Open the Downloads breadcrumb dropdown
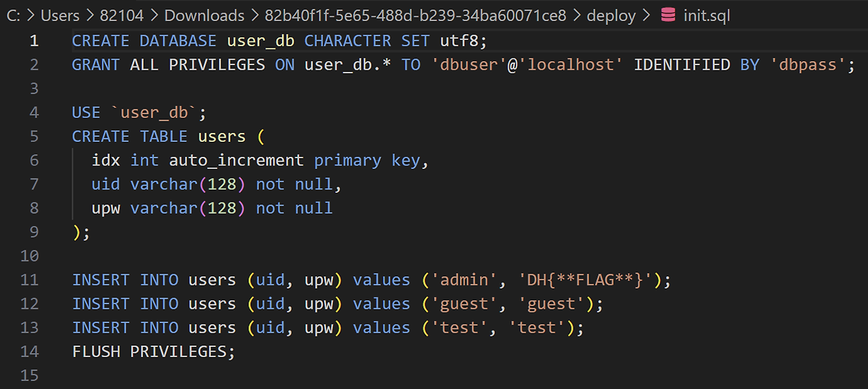Viewport: 868px width, 389px height. click(x=204, y=15)
